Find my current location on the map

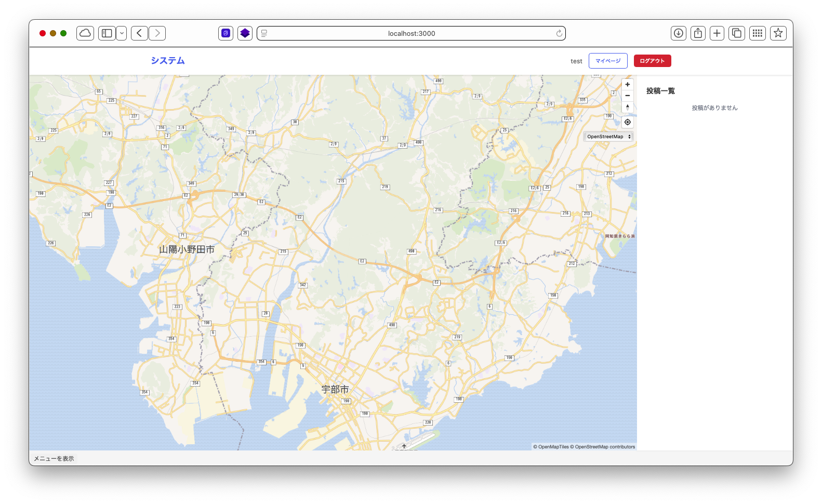click(x=628, y=122)
